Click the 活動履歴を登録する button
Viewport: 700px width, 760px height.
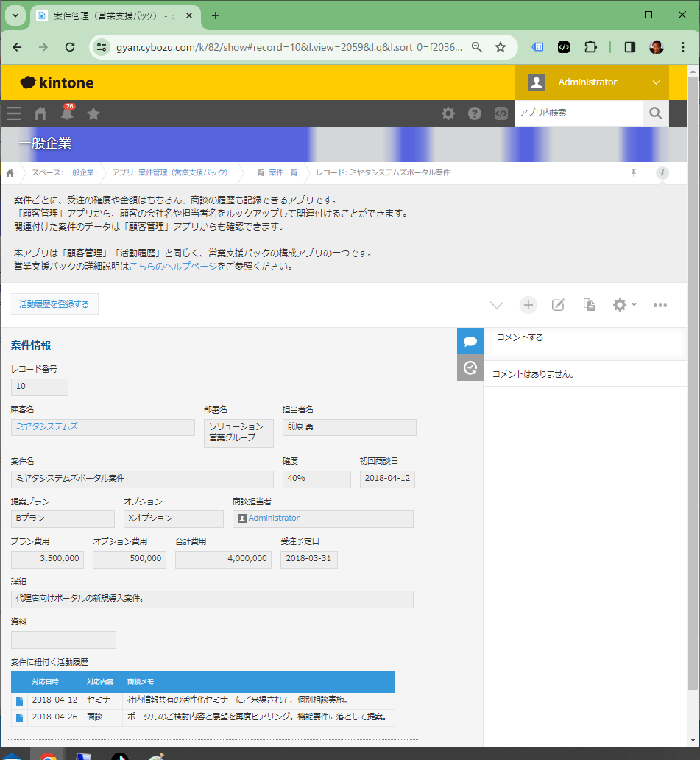coord(54,304)
